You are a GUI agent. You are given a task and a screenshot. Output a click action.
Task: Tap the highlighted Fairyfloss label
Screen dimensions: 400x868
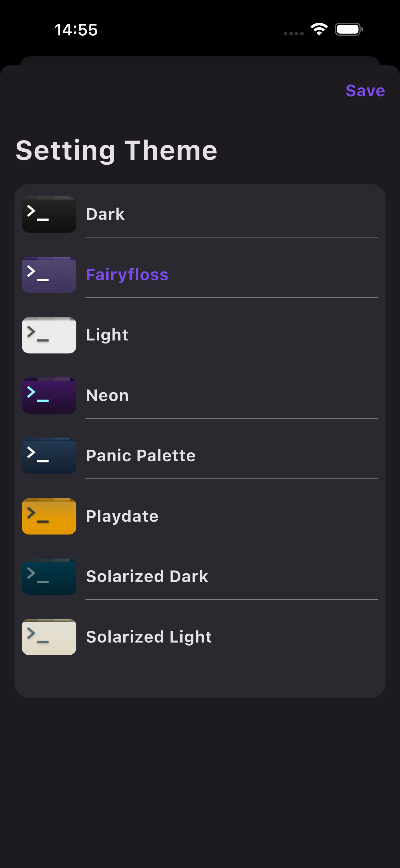[x=127, y=275]
